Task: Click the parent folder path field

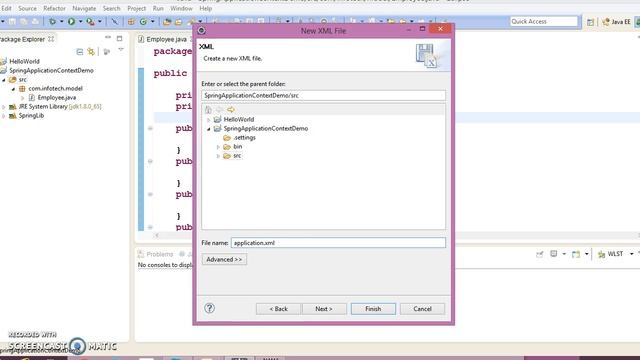Action: [x=323, y=95]
